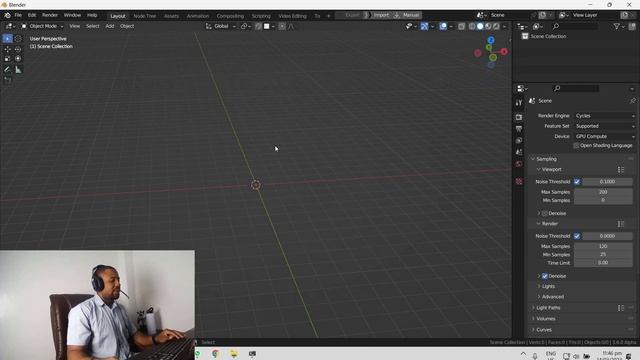The image size is (640, 360).
Task: Disable the Render Denoise checkbox
Action: 544,276
